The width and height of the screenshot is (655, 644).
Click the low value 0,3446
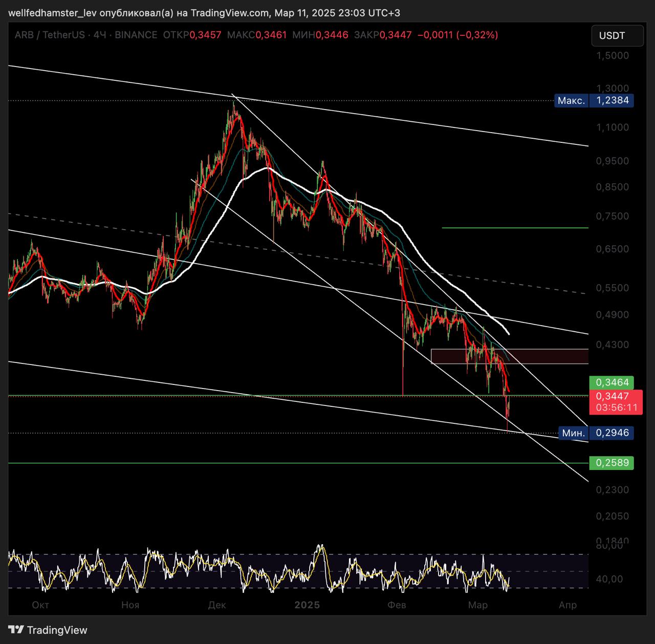333,35
